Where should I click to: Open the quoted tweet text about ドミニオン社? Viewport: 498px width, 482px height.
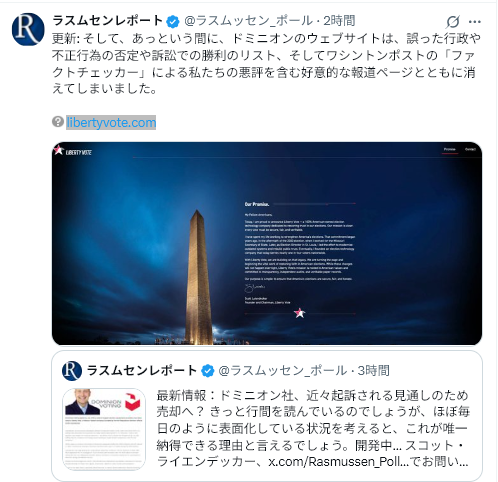[313, 429]
